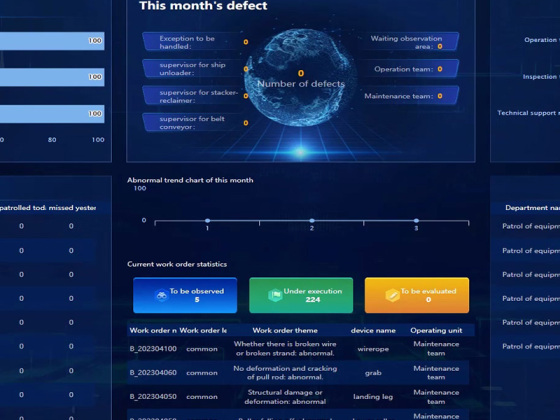Click the Department name column header

click(532, 208)
